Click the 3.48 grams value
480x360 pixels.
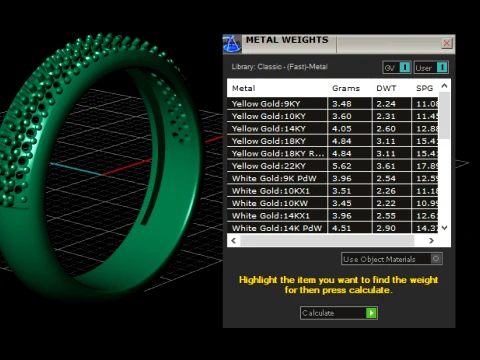[342, 104]
